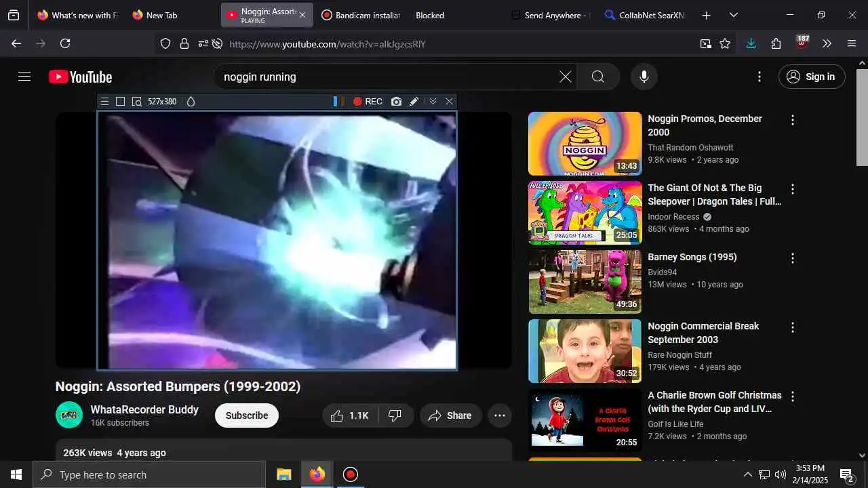The image size is (868, 488).
Task: Open more actions under the video
Action: point(500,415)
